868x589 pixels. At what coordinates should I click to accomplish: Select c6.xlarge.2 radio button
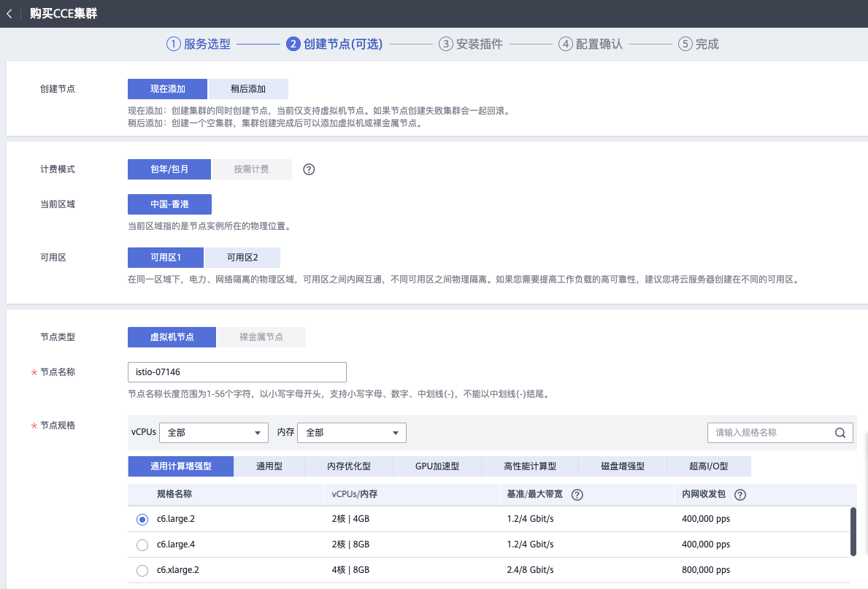tap(142, 570)
